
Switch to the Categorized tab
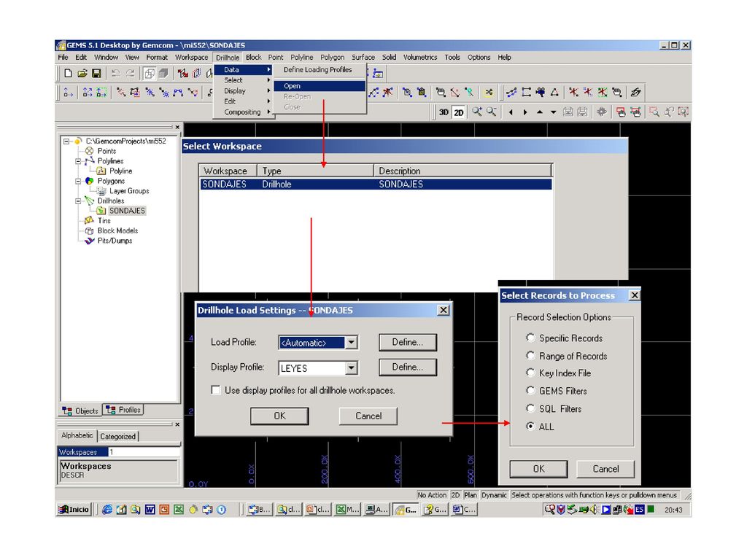point(118,436)
